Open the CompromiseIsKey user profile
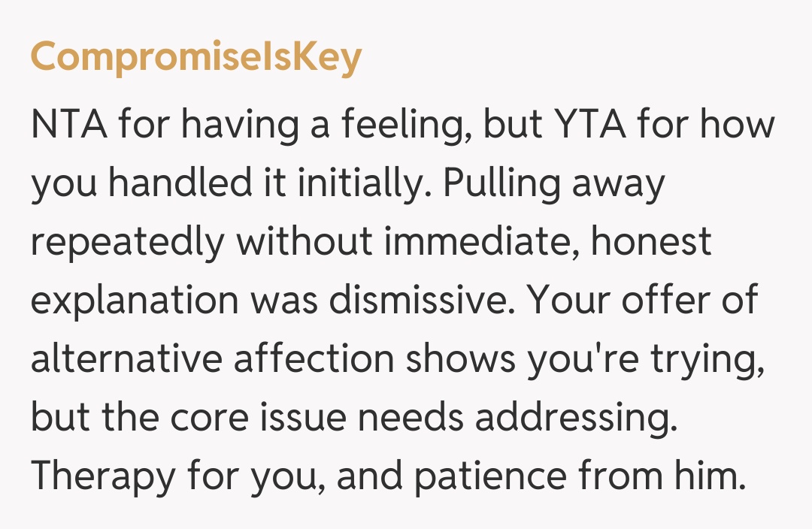 pyautogui.click(x=195, y=58)
